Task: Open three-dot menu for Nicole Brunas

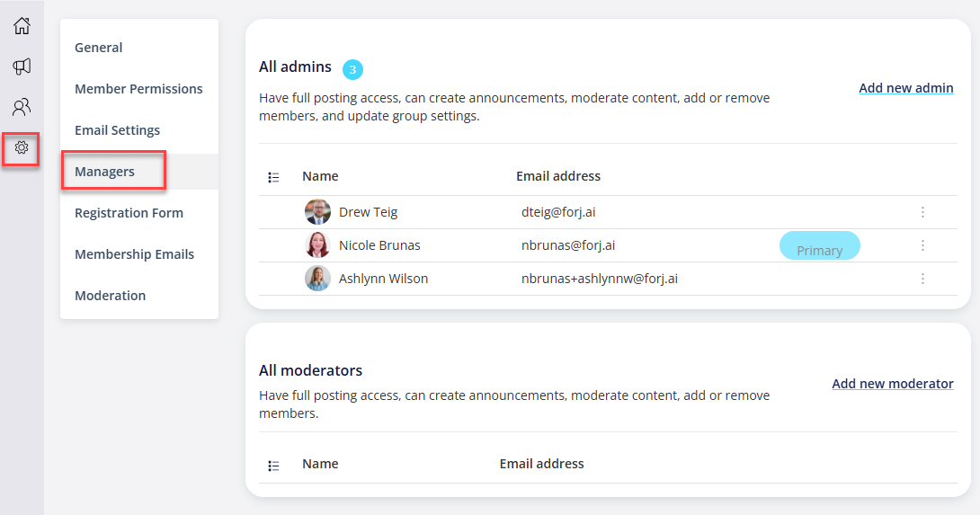Action: (922, 245)
